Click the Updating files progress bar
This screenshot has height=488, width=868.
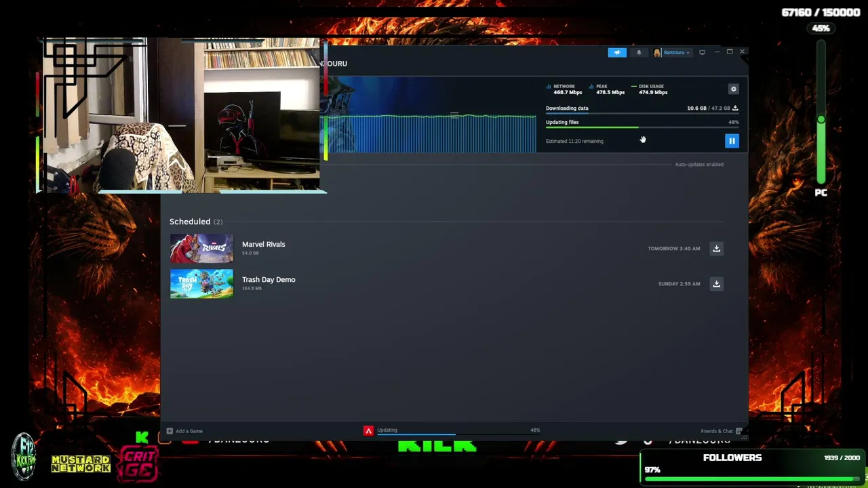[642, 127]
